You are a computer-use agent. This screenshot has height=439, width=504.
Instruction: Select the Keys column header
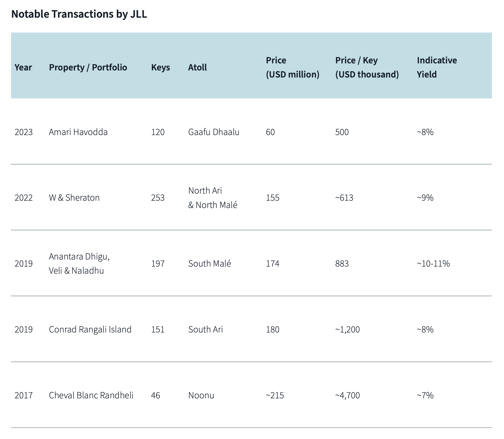click(160, 67)
